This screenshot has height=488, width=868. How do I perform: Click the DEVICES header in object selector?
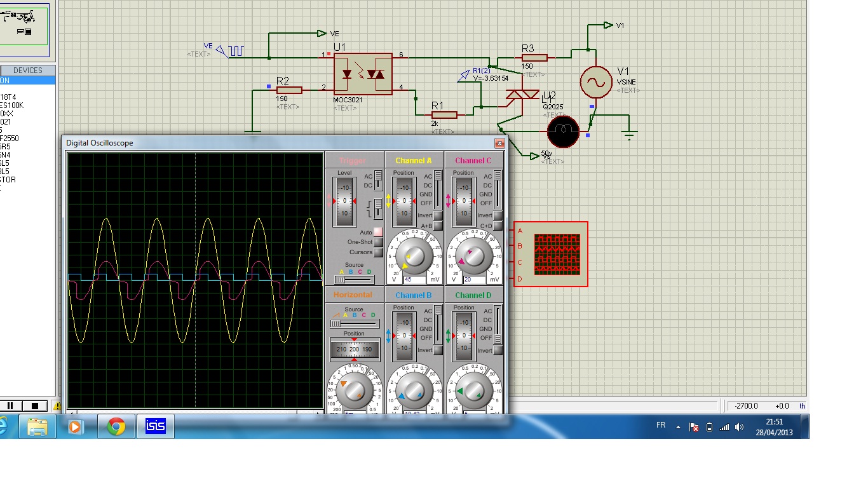(27, 71)
